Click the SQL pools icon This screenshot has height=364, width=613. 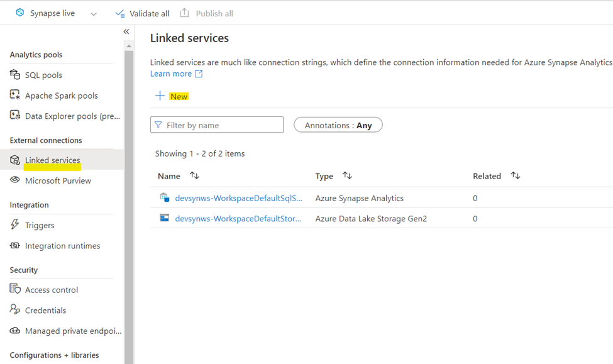pyautogui.click(x=15, y=75)
